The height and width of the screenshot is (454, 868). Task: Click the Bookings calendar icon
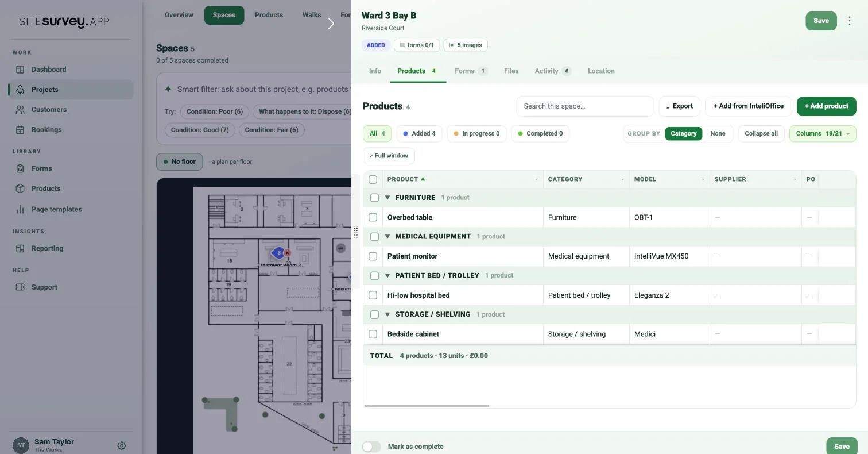coord(20,130)
